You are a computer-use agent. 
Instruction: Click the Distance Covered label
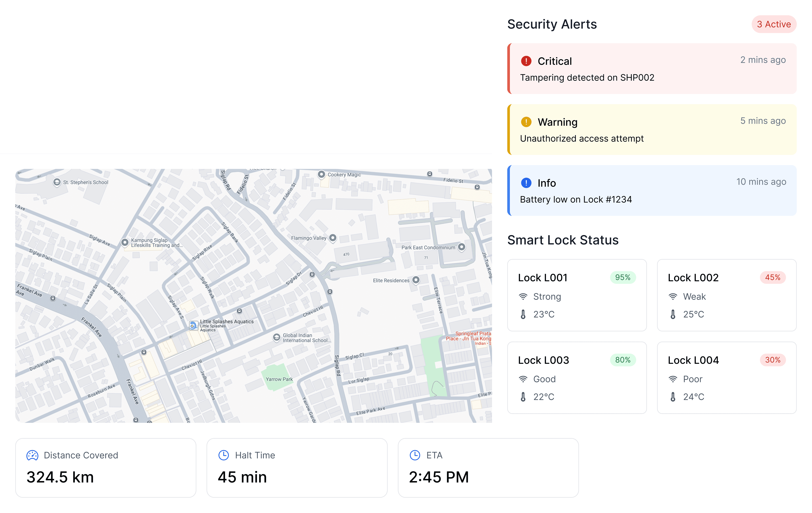click(81, 455)
